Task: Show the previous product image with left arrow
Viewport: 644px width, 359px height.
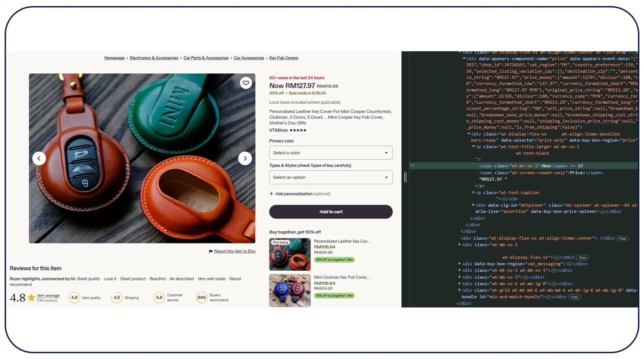Action: coord(39,158)
